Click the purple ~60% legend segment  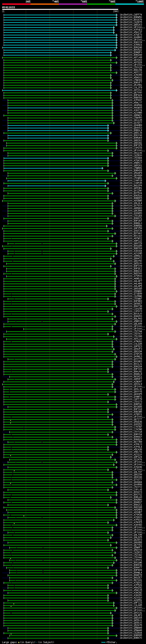(x=73, y=4)
